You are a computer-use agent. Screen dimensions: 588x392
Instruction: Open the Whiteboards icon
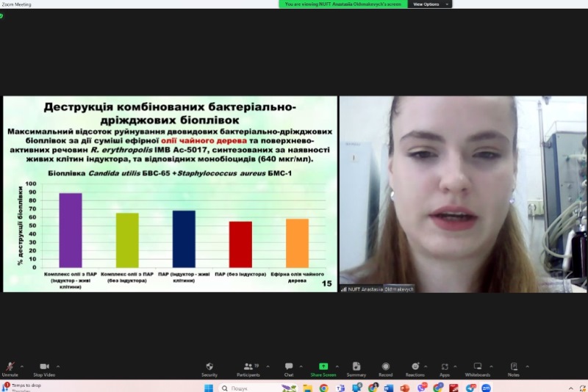[477, 366]
